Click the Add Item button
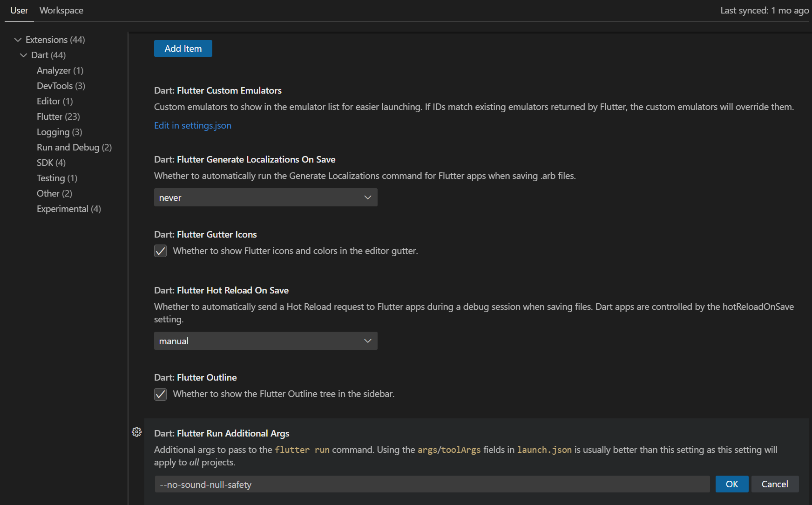 [183, 48]
